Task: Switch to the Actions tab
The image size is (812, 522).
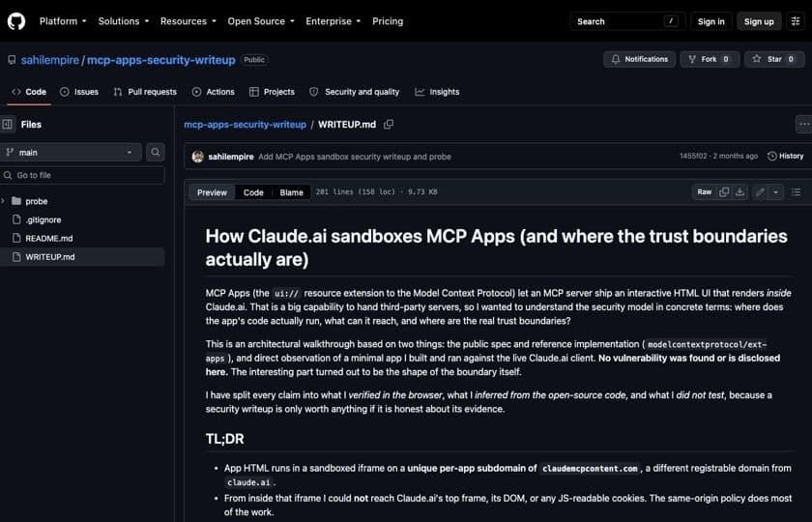Action: click(213, 92)
